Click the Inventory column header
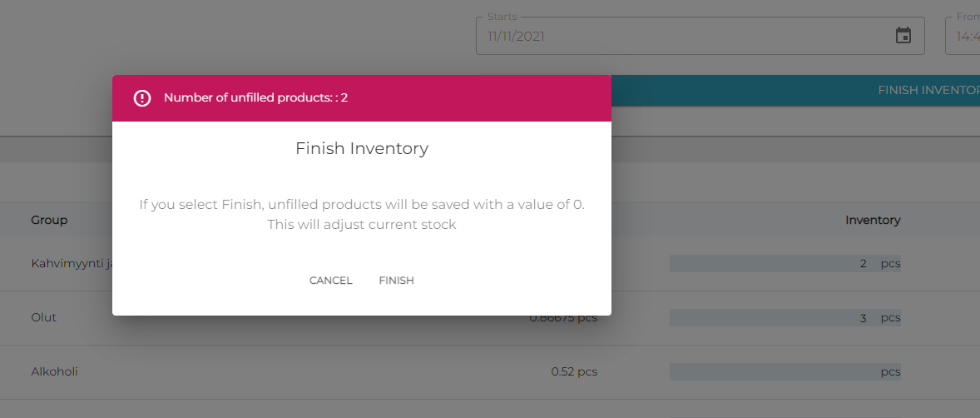Screen dimensions: 980x418 (873, 221)
